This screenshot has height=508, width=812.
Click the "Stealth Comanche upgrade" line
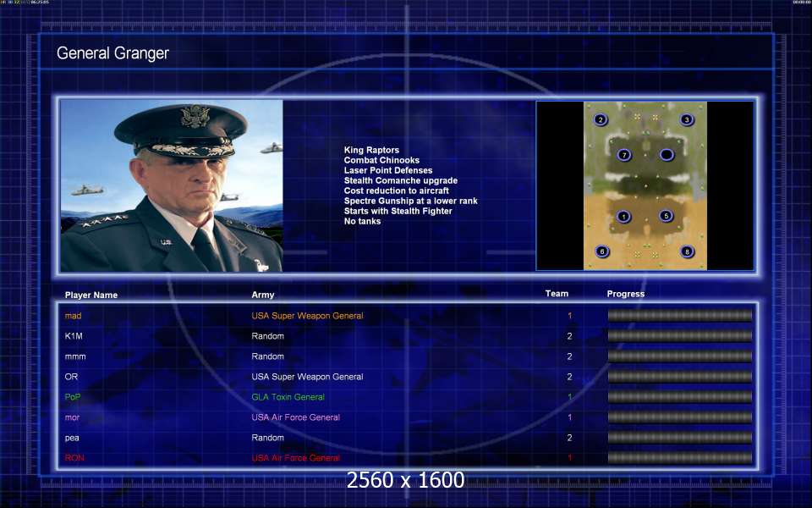401,180
